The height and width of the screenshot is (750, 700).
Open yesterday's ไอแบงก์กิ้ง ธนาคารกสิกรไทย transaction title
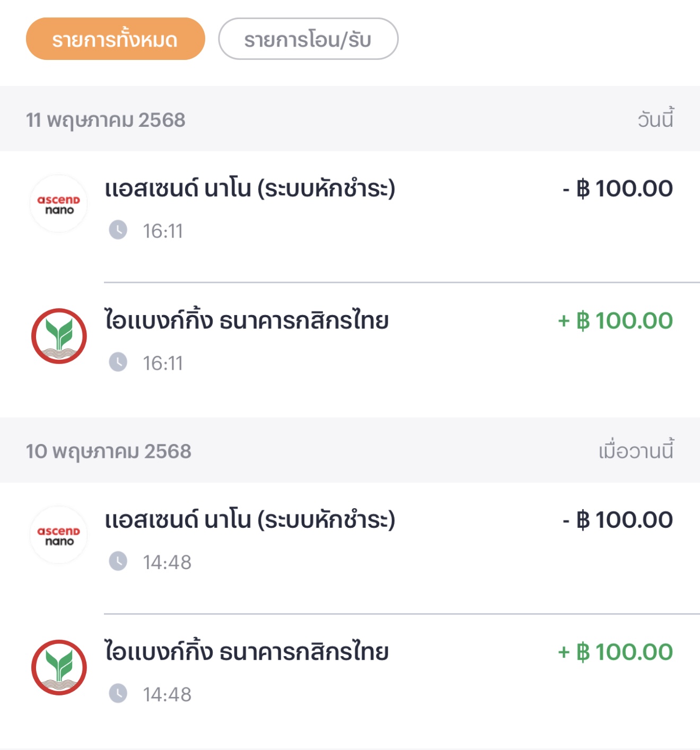click(x=247, y=652)
